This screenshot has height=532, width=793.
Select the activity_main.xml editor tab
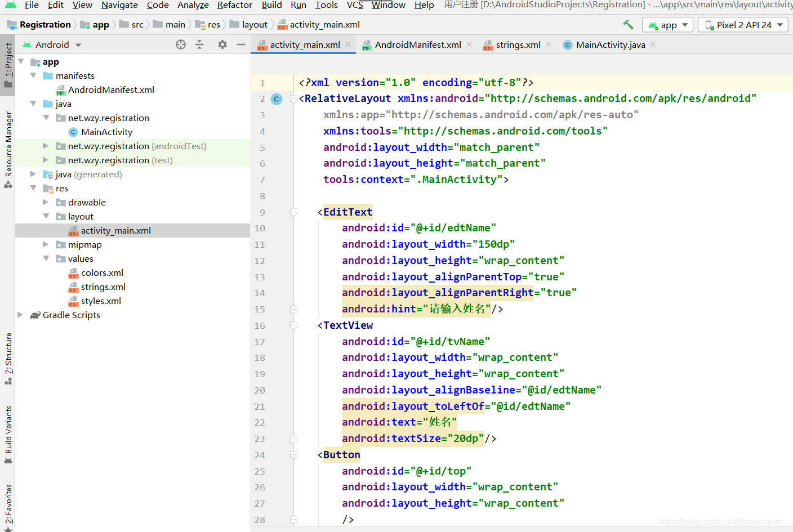tap(304, 44)
